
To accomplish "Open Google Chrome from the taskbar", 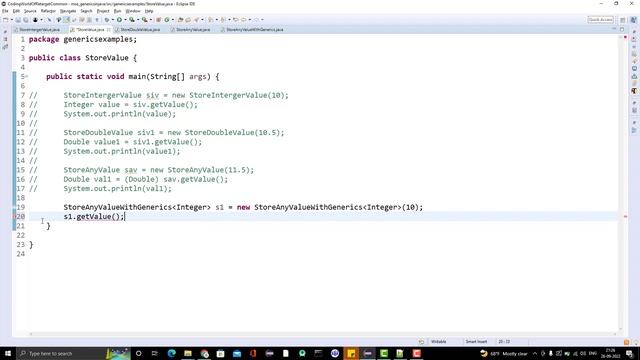I will (204, 353).
